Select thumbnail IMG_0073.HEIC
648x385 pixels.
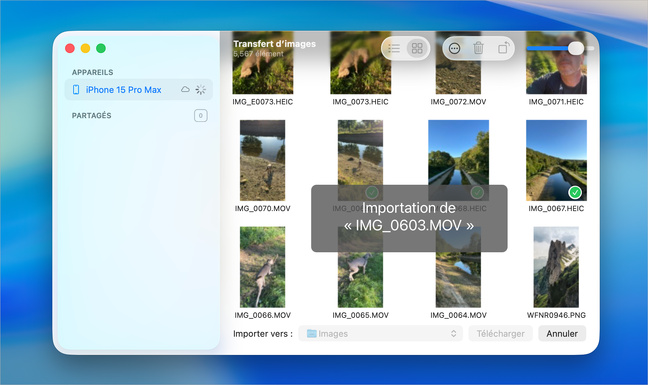click(360, 63)
